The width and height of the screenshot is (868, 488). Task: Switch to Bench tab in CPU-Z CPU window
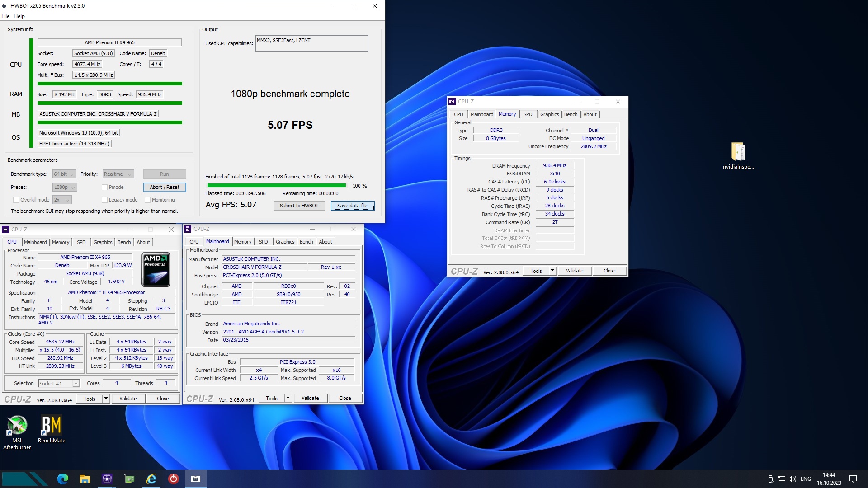124,242
